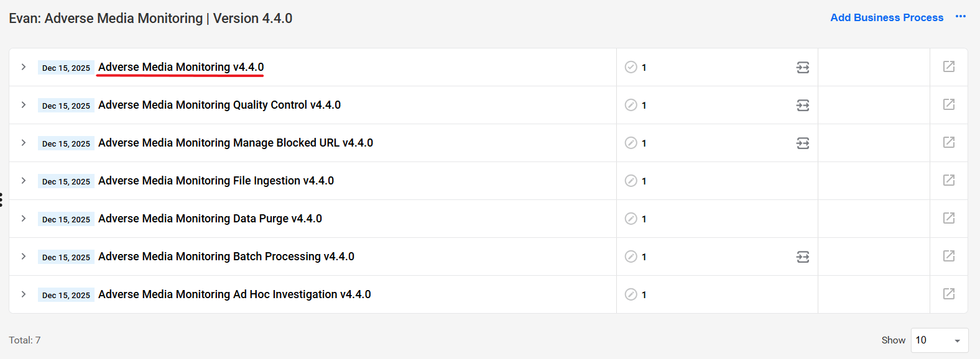This screenshot has width=980, height=359.
Task: Open File Ingestion v4.4.0 external link icon
Action: coord(948,180)
